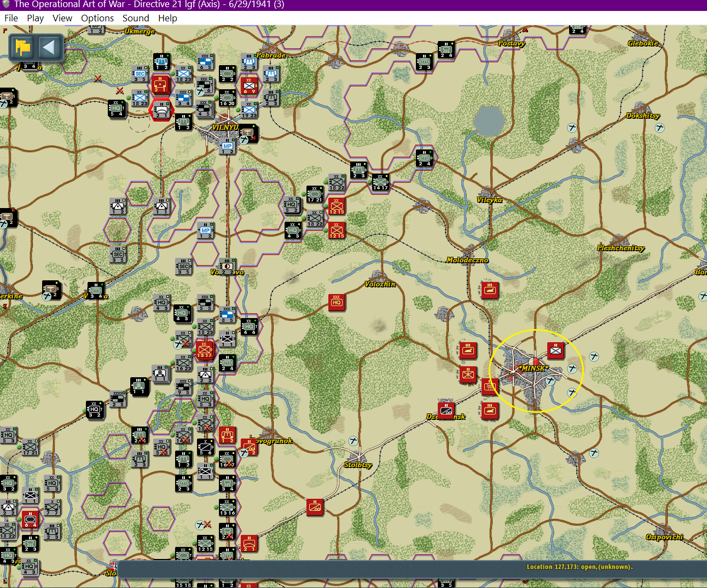The width and height of the screenshot is (707, 588).
Task: Click the Postavy town label
Action: point(512,43)
